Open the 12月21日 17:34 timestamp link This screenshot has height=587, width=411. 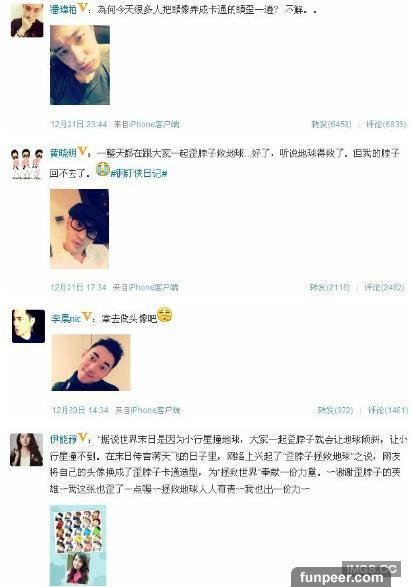(x=79, y=287)
